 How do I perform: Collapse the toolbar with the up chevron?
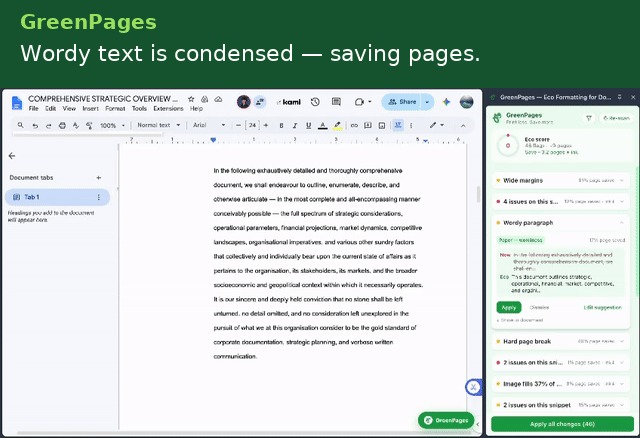[x=463, y=126]
